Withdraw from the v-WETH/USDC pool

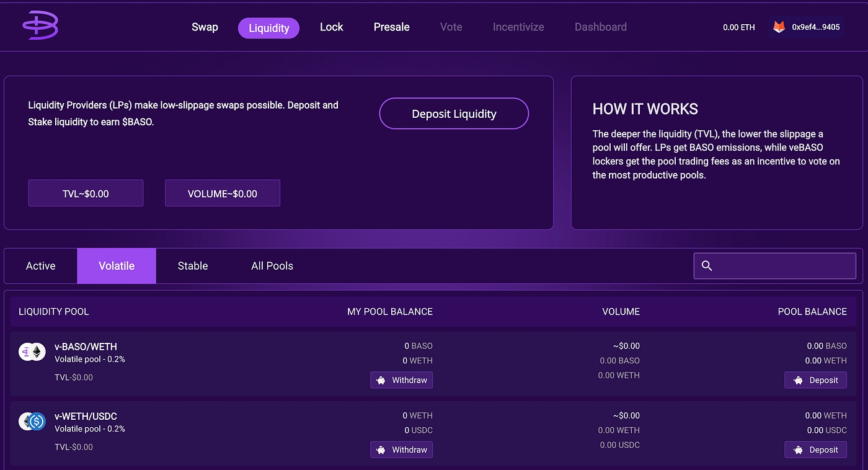coord(402,450)
